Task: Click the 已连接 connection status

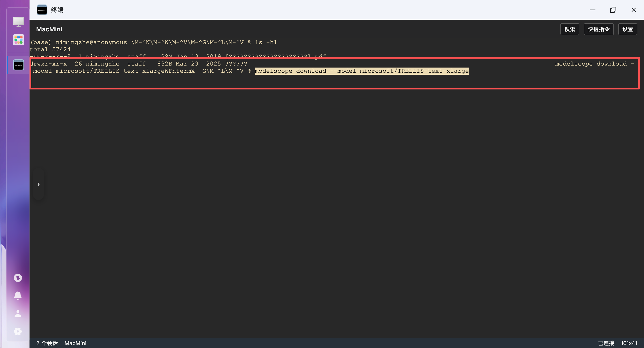Action: [x=606, y=343]
